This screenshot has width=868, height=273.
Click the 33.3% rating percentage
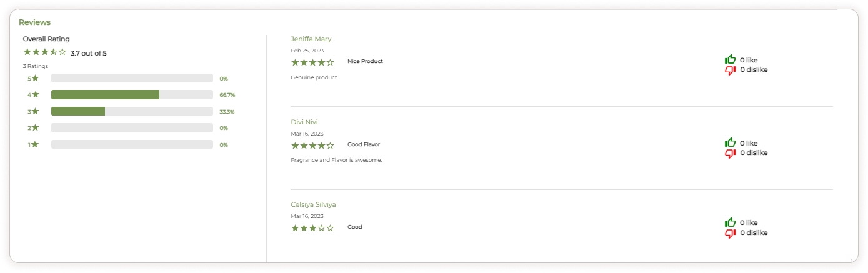227,111
